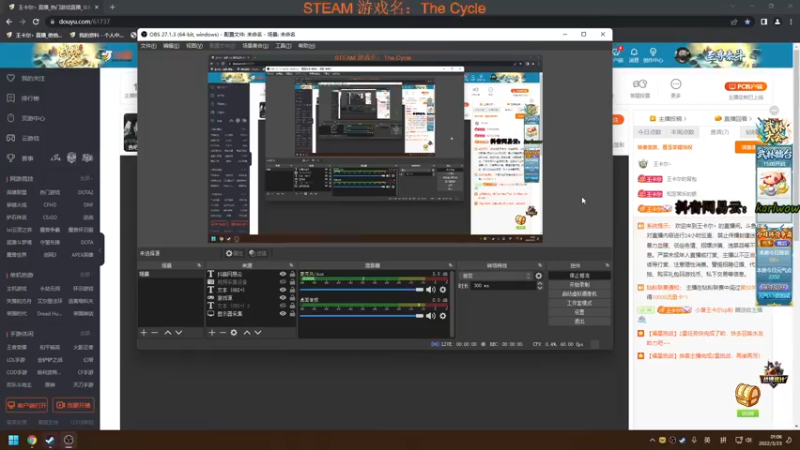The image size is (800, 450).
Task: Add a new scene with plus icon
Action: point(143,333)
